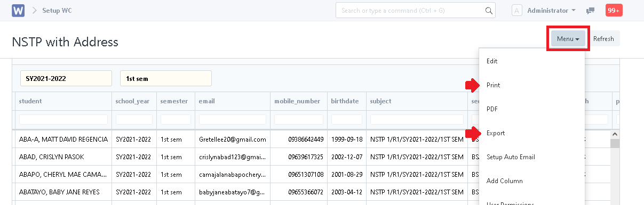644x205 pixels.
Task: Select Setup Auto Email from menu
Action: click(x=511, y=157)
